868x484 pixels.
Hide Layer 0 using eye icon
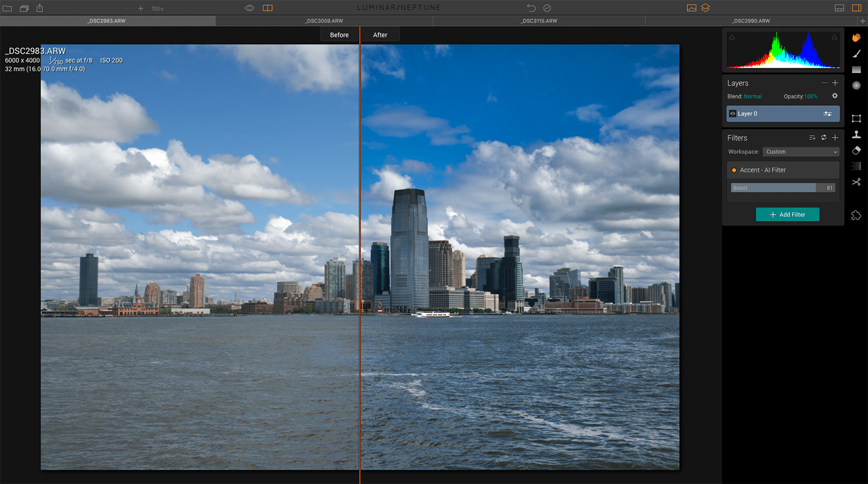733,114
